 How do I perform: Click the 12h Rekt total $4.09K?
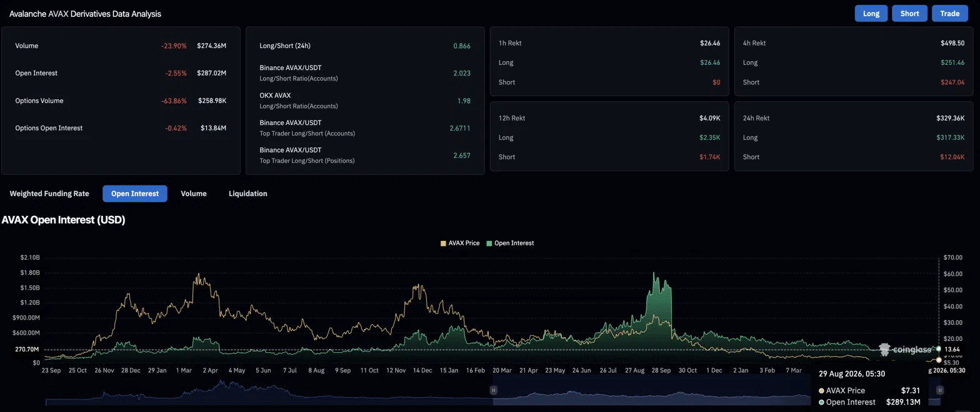click(x=709, y=118)
